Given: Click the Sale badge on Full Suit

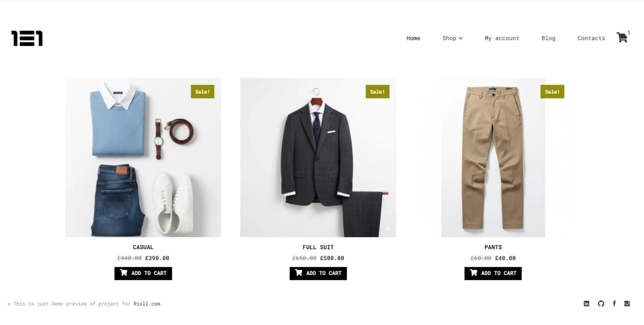Looking at the screenshot, I should [378, 92].
